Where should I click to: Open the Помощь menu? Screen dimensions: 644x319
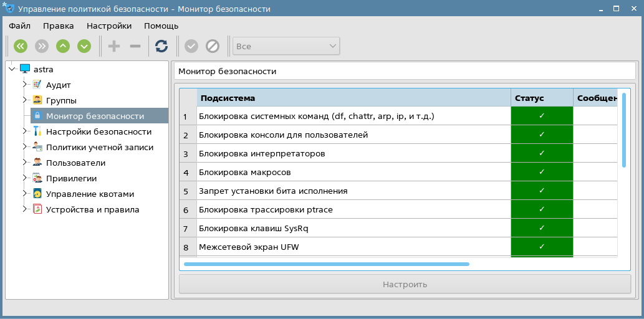click(161, 26)
